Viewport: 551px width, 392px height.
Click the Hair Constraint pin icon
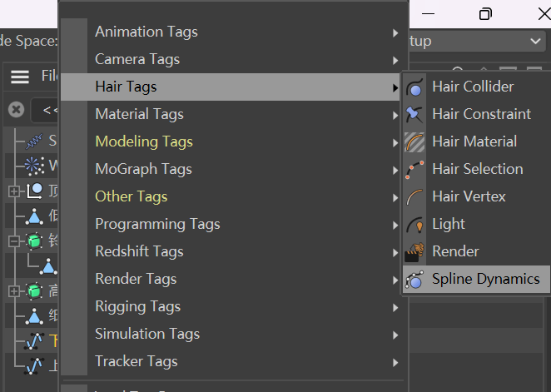[x=414, y=114]
